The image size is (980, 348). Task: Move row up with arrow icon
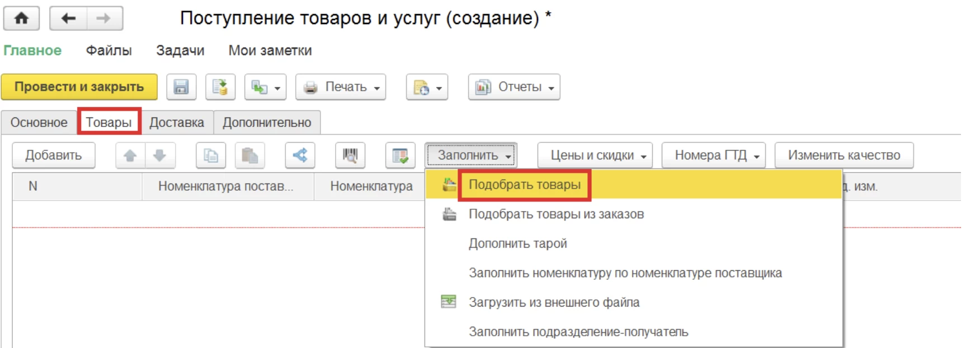[x=130, y=156]
